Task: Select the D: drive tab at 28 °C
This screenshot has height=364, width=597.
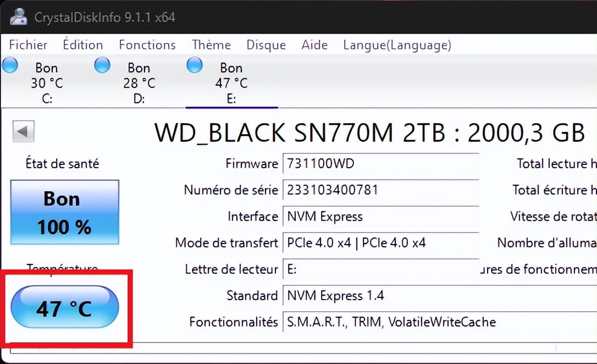Action: click(x=139, y=83)
